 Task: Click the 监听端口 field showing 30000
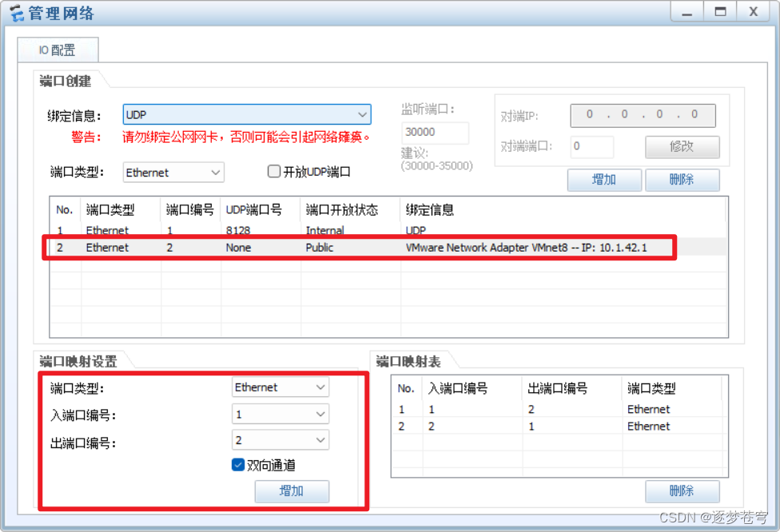click(x=435, y=133)
